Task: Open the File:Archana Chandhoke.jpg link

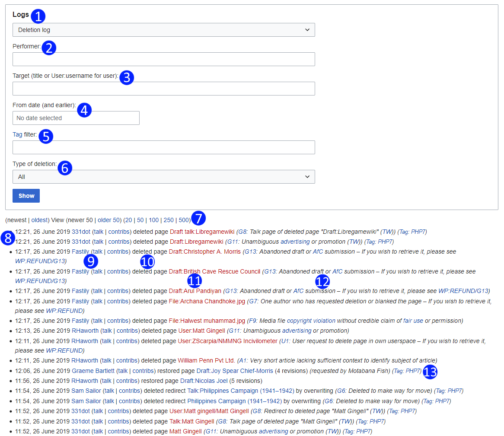Action: pyautogui.click(x=207, y=301)
